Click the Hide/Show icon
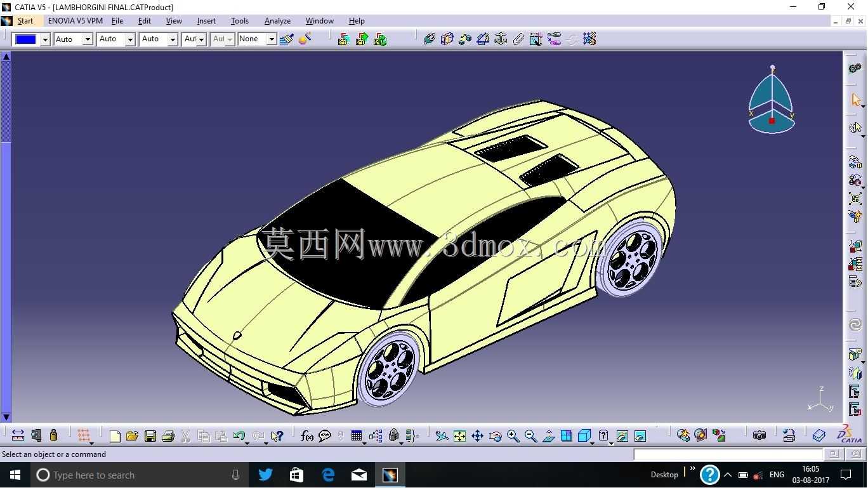Image resolution: width=868 pixels, height=490 pixels. (x=622, y=436)
